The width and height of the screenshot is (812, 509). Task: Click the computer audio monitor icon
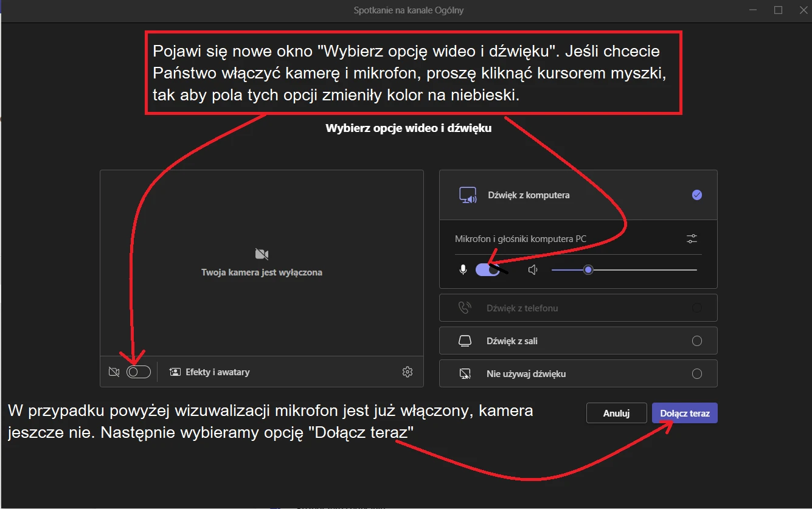468,195
